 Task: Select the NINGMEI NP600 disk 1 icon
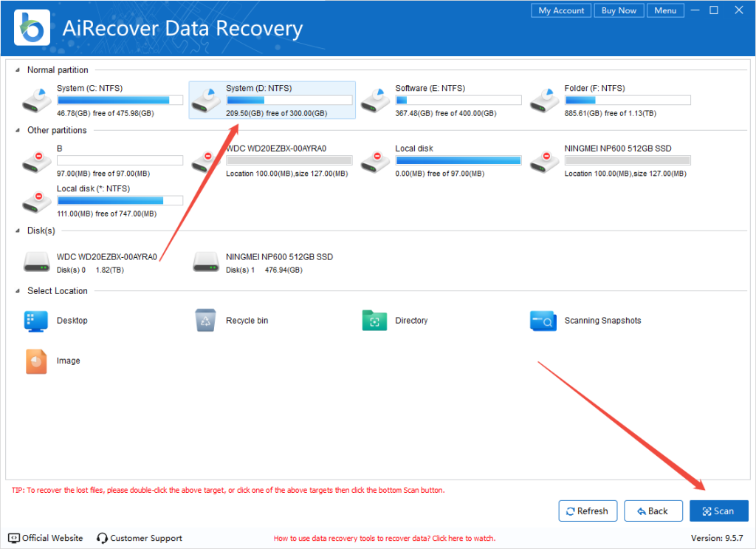pyautogui.click(x=206, y=262)
